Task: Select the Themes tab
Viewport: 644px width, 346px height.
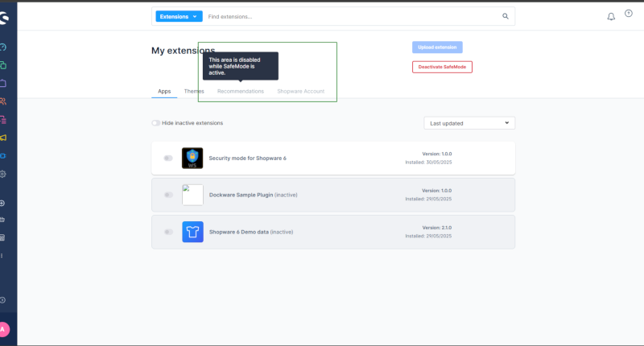Action: click(194, 91)
